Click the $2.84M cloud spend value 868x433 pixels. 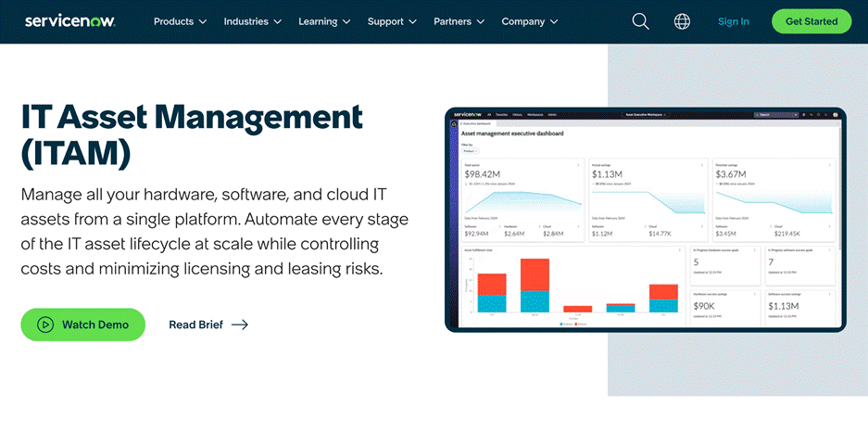point(552,234)
